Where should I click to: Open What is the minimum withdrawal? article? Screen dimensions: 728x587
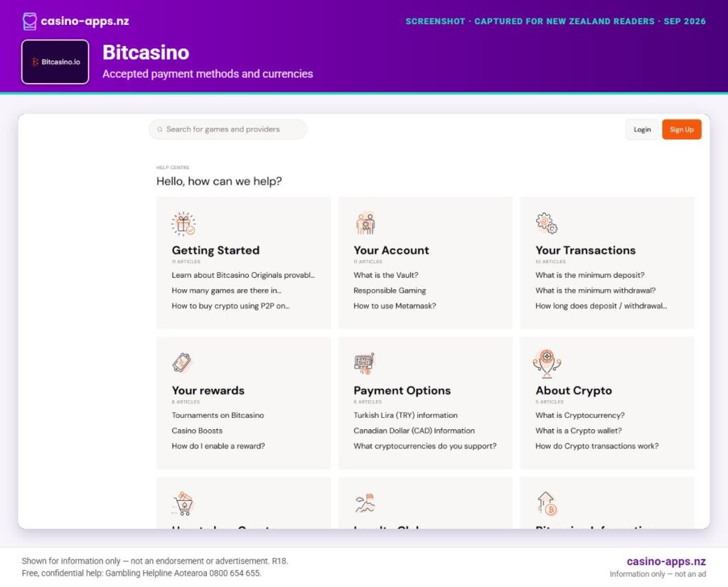[595, 291]
